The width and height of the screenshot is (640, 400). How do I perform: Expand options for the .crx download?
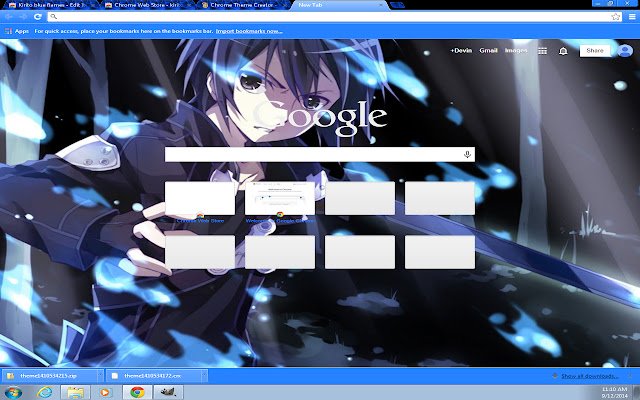pos(204,376)
